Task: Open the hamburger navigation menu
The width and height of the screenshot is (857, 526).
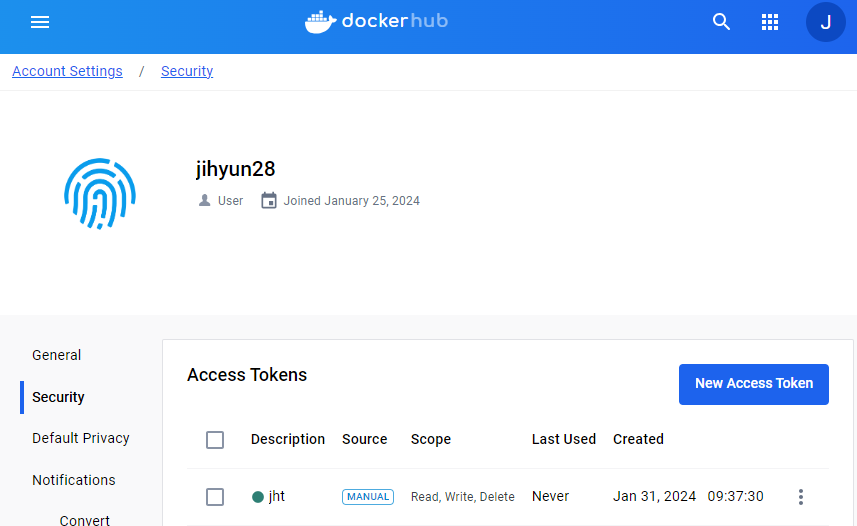Action: tap(40, 22)
